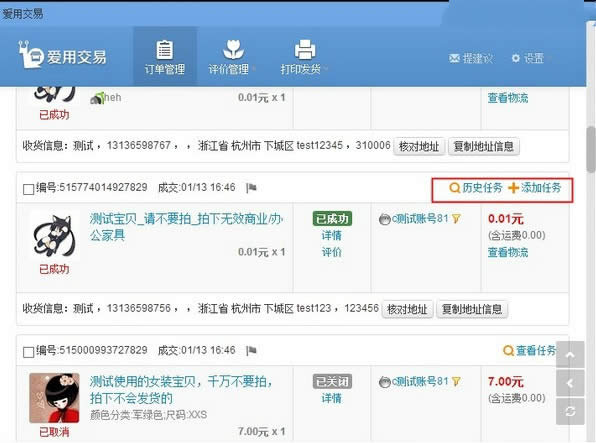The width and height of the screenshot is (596, 443).
Task: Click the filter funnel beside c测试账号81 in the 已成功 order
Action: click(x=456, y=219)
